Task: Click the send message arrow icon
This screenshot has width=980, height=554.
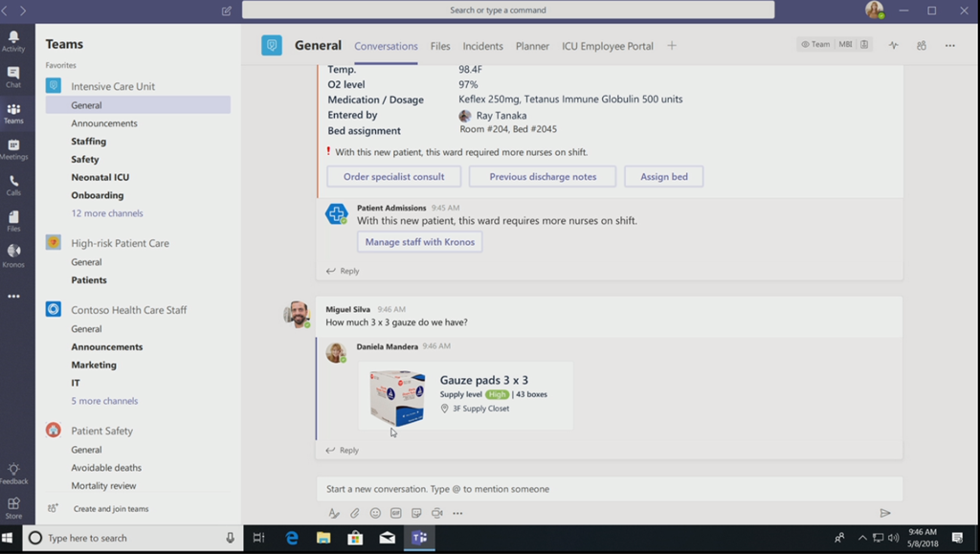Action: (885, 514)
